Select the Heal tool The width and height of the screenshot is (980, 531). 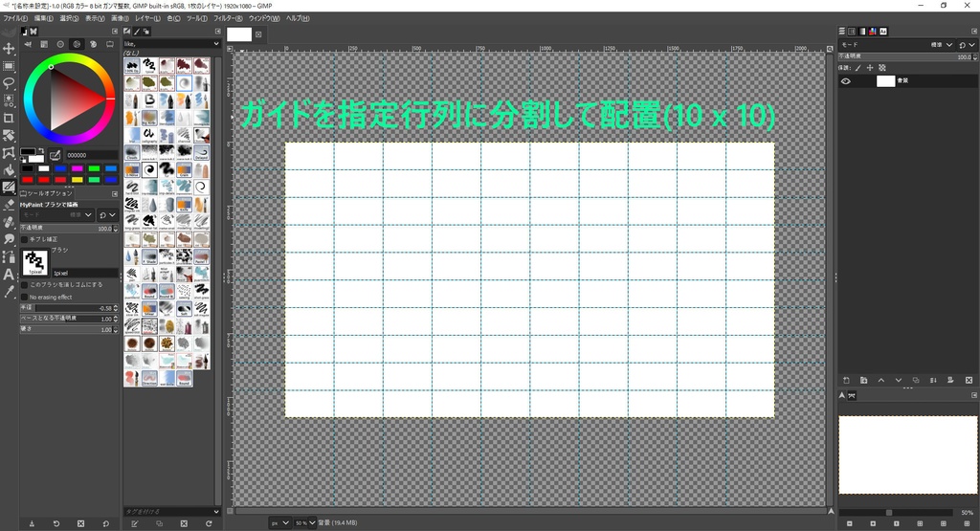tap(9, 222)
